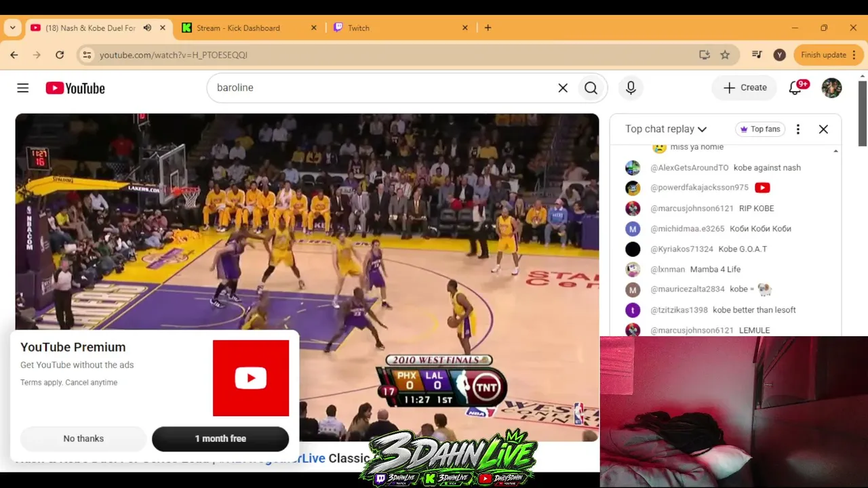
Task: Reload the YouTube page
Action: coord(60,55)
